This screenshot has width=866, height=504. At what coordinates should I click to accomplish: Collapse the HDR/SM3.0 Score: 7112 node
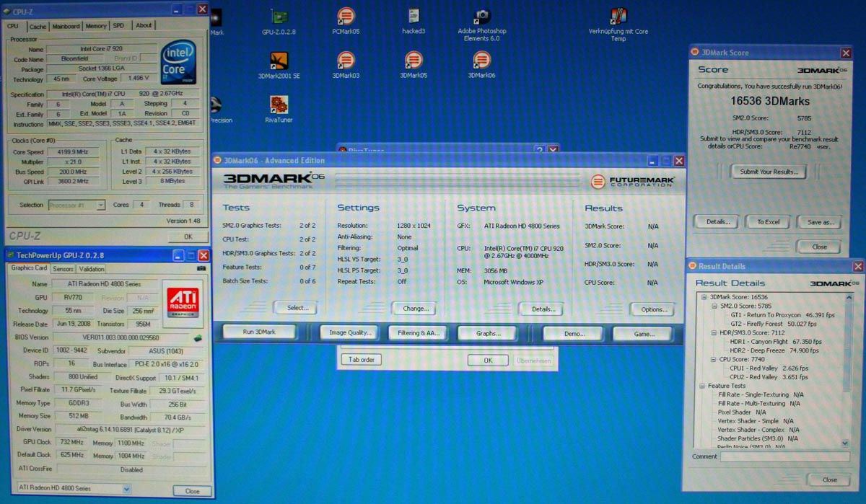(714, 332)
